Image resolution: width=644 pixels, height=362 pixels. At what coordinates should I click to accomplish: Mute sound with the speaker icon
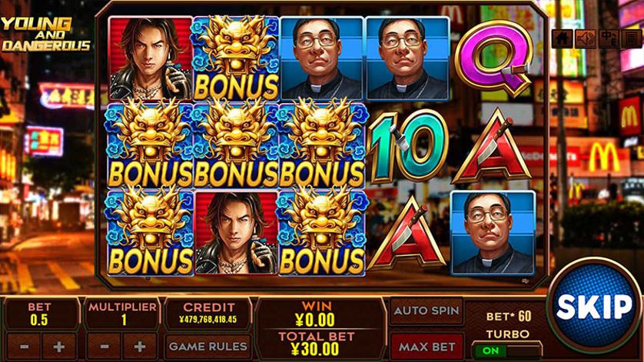[x=585, y=38]
